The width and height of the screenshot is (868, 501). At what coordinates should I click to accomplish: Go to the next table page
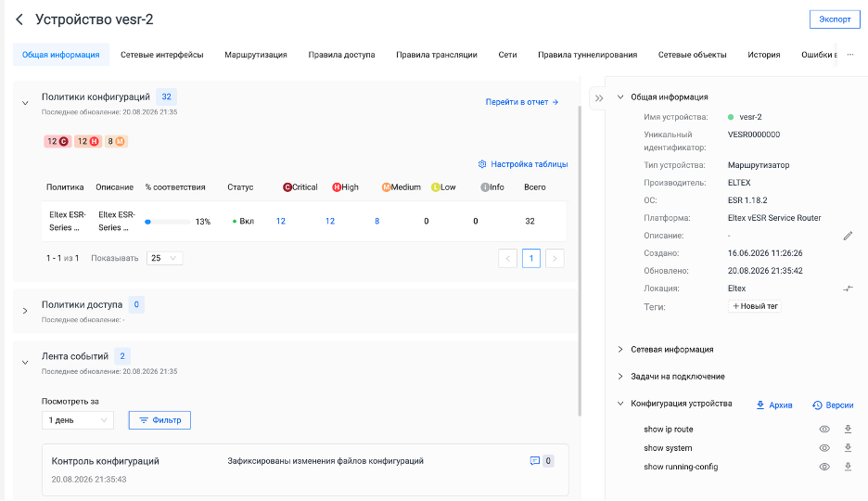(x=555, y=259)
